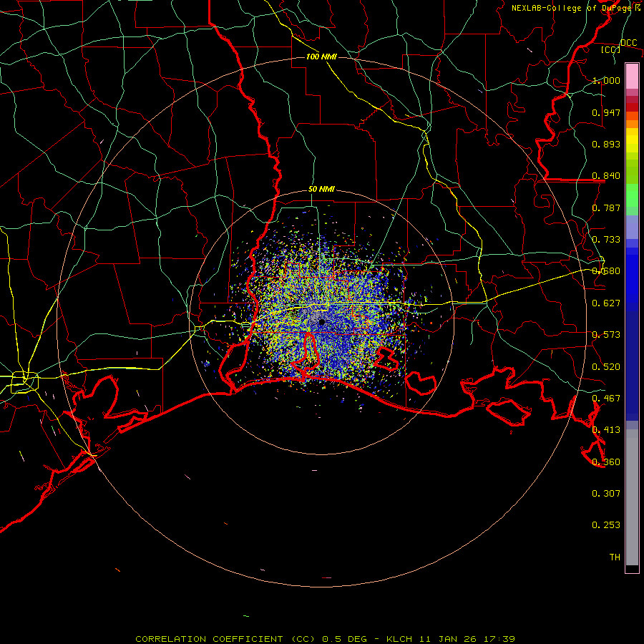Pick the pink swatch atop the color bar
Screen dimensions: 644x644
tap(632, 76)
